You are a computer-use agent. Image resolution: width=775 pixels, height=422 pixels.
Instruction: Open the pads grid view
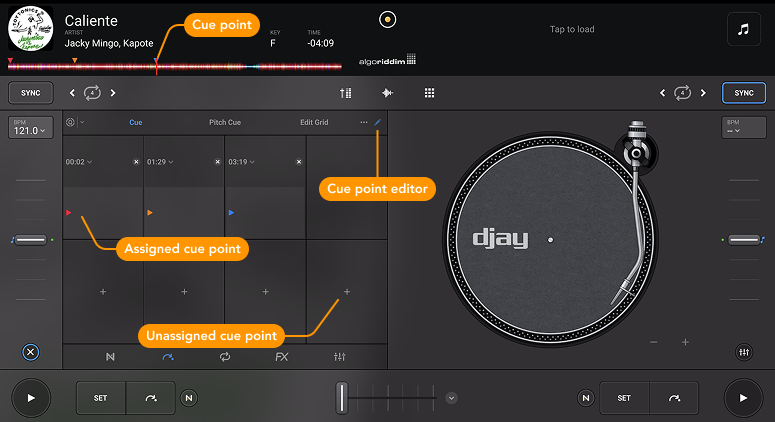tap(429, 93)
